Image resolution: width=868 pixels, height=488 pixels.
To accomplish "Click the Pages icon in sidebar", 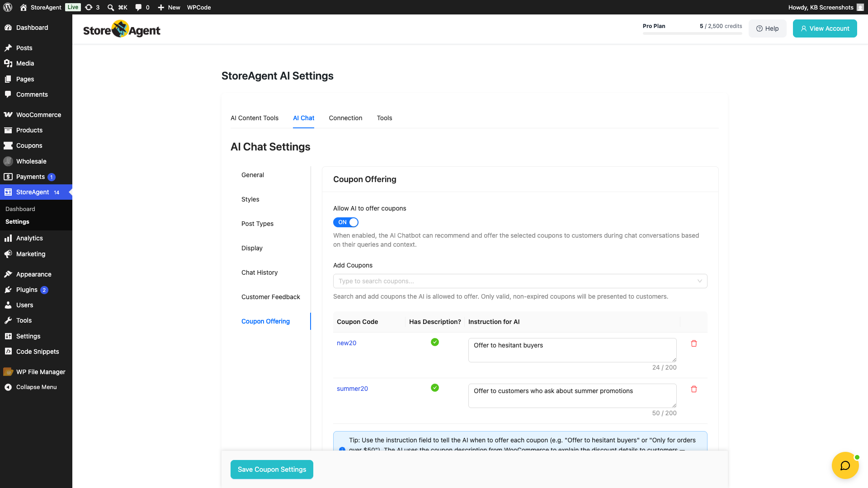I will tap(8, 79).
